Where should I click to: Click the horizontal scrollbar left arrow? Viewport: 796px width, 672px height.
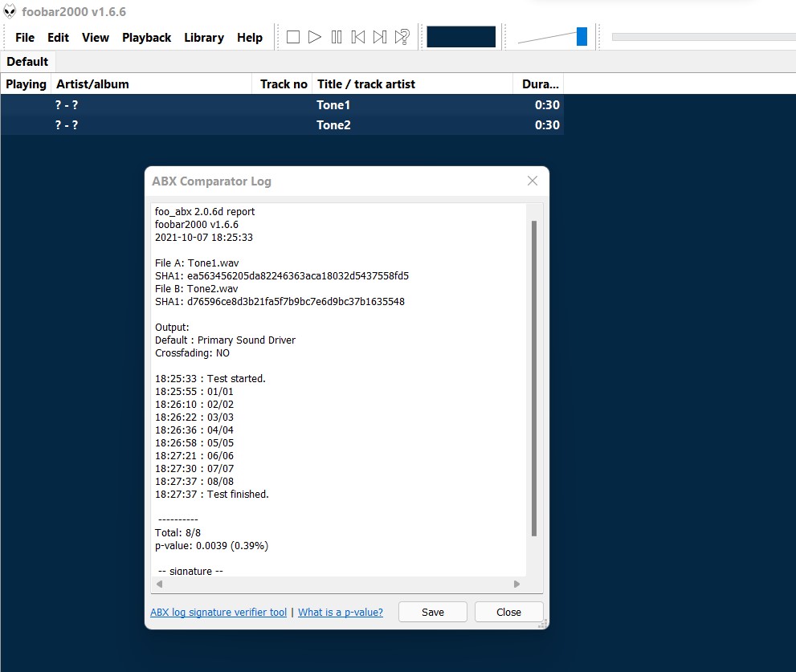[x=159, y=584]
